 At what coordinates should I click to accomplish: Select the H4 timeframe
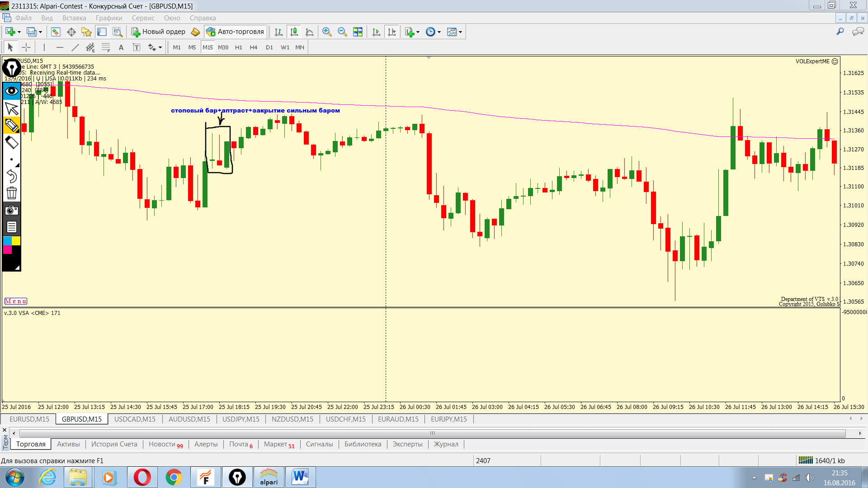tap(254, 47)
